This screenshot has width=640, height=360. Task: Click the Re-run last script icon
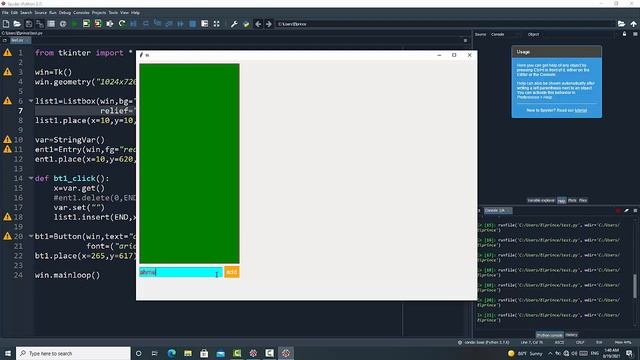tap(122, 24)
